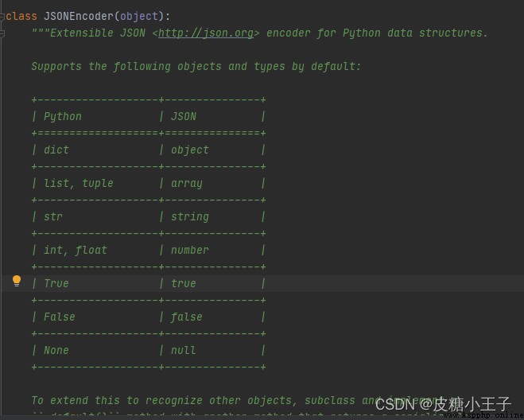Click the number table entry

(190, 250)
